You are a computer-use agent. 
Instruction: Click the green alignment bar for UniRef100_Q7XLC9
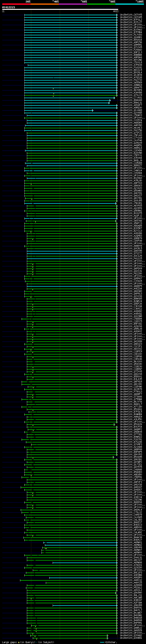click(x=71, y=95)
